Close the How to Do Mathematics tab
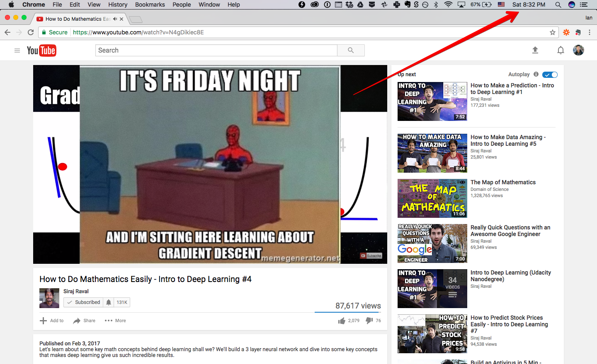The width and height of the screenshot is (597, 364). [x=121, y=19]
